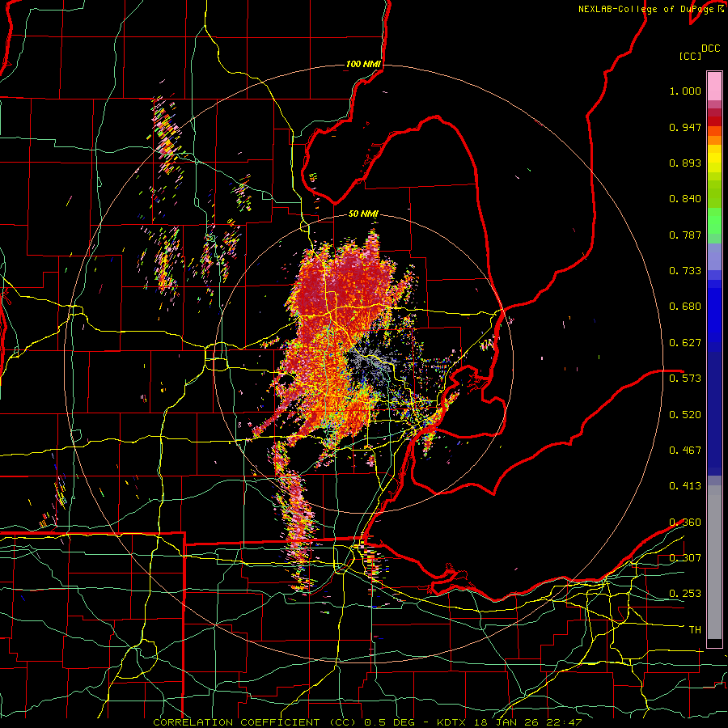
Task: Click the 0.307 scale value
Action: pyautogui.click(x=685, y=558)
